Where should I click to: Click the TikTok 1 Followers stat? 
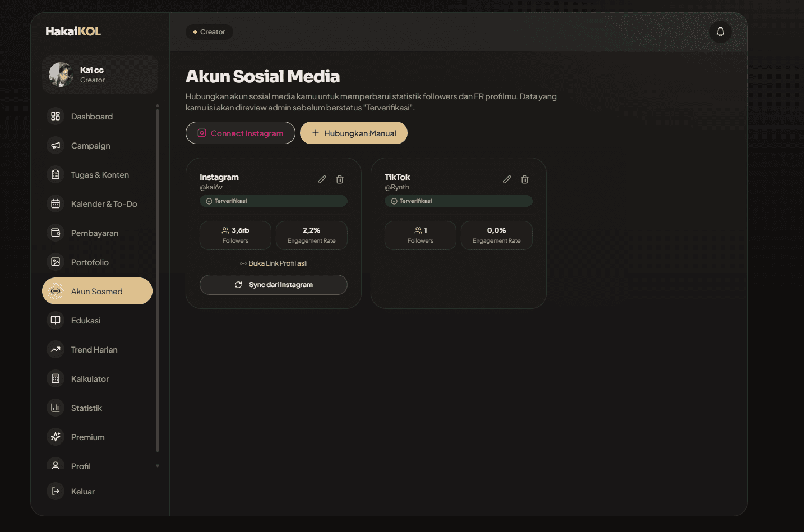pyautogui.click(x=421, y=235)
